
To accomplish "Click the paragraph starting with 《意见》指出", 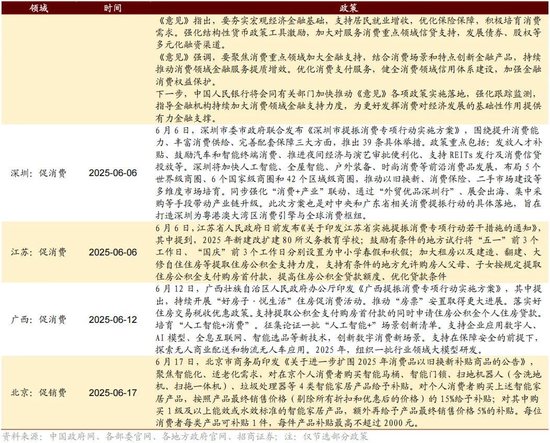I will pos(349,33).
